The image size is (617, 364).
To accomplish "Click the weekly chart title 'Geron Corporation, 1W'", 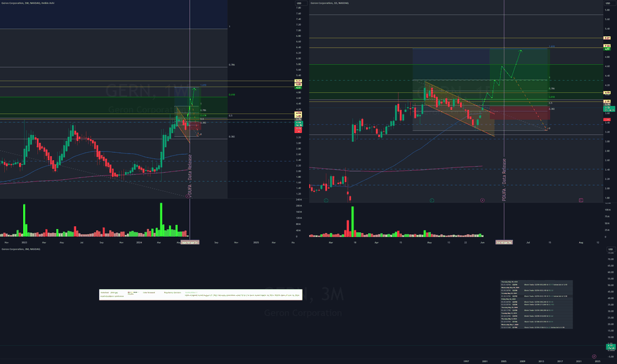I will pos(28,3).
